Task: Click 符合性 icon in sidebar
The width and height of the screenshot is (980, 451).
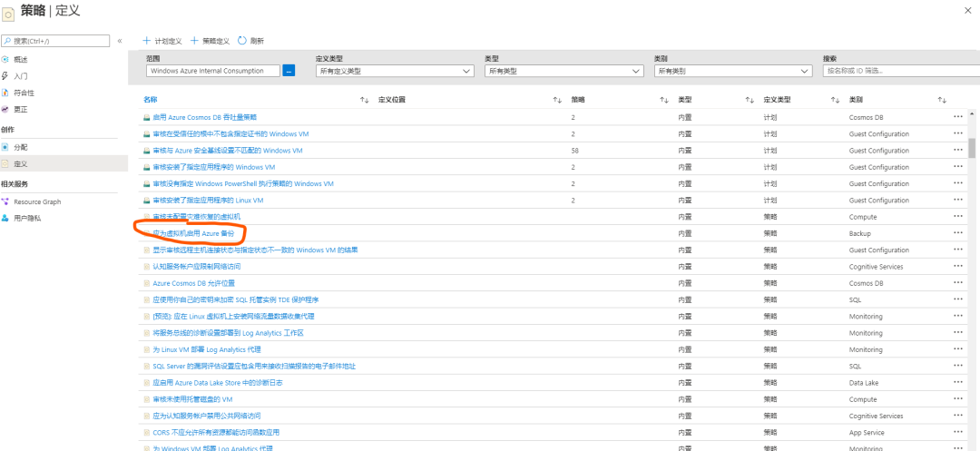Action: [5, 93]
